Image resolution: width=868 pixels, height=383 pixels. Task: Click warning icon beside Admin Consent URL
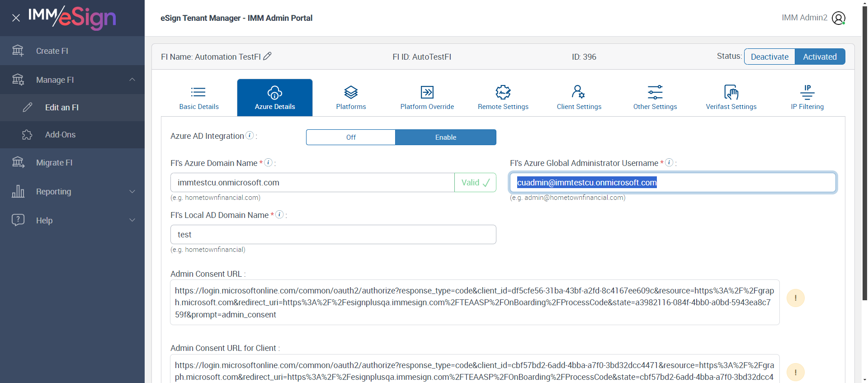pyautogui.click(x=796, y=298)
